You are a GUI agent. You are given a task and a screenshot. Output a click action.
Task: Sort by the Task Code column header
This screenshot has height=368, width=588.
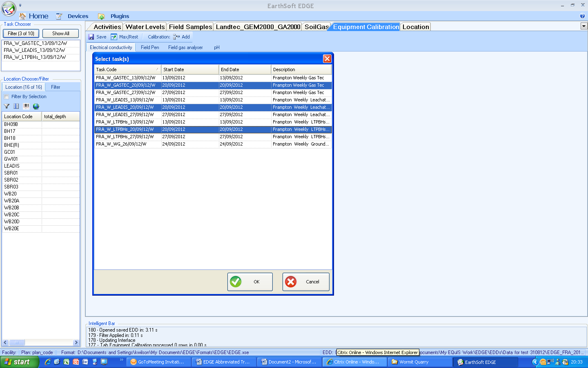[x=127, y=70]
